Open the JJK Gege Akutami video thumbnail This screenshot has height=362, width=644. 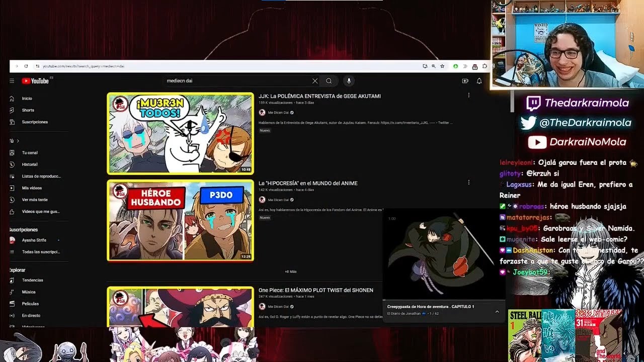pyautogui.click(x=180, y=133)
